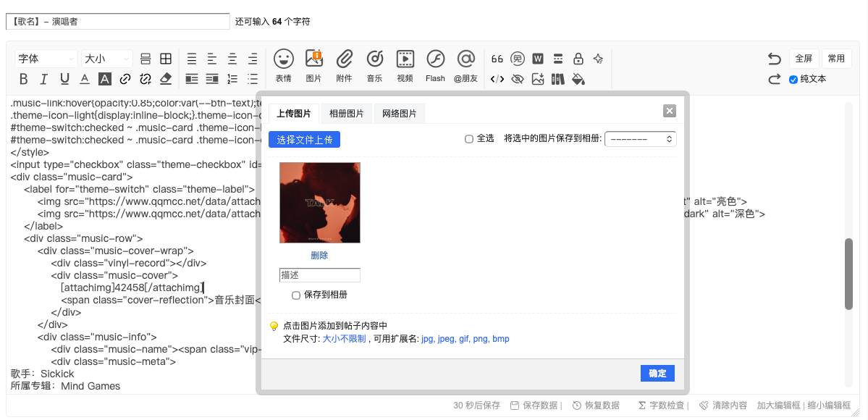Click the 全屏 fullscreen button
The width and height of the screenshot is (868, 420).
pos(804,59)
